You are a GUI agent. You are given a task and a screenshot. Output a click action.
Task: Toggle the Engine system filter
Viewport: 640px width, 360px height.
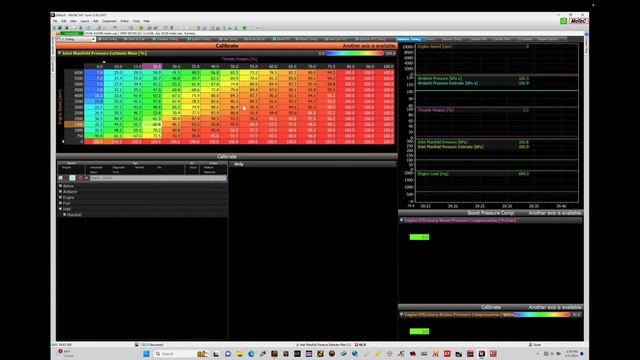[67, 167]
